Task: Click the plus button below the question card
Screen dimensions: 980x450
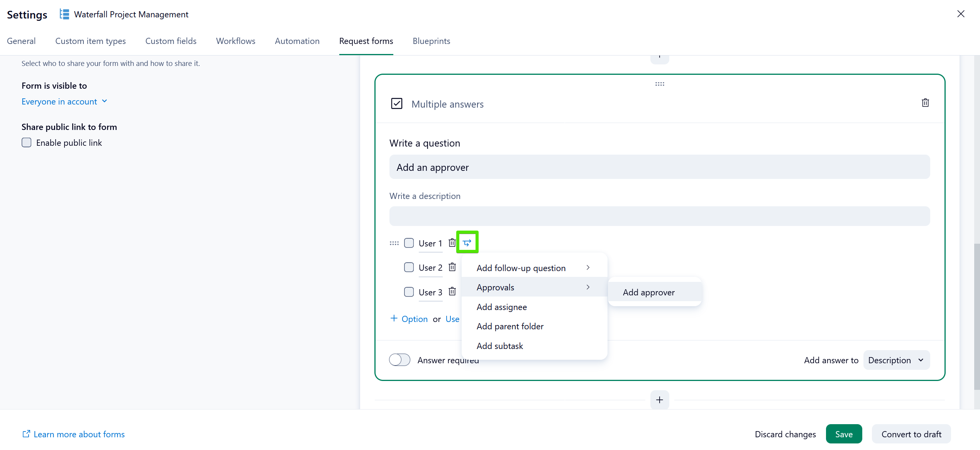Action: click(660, 400)
